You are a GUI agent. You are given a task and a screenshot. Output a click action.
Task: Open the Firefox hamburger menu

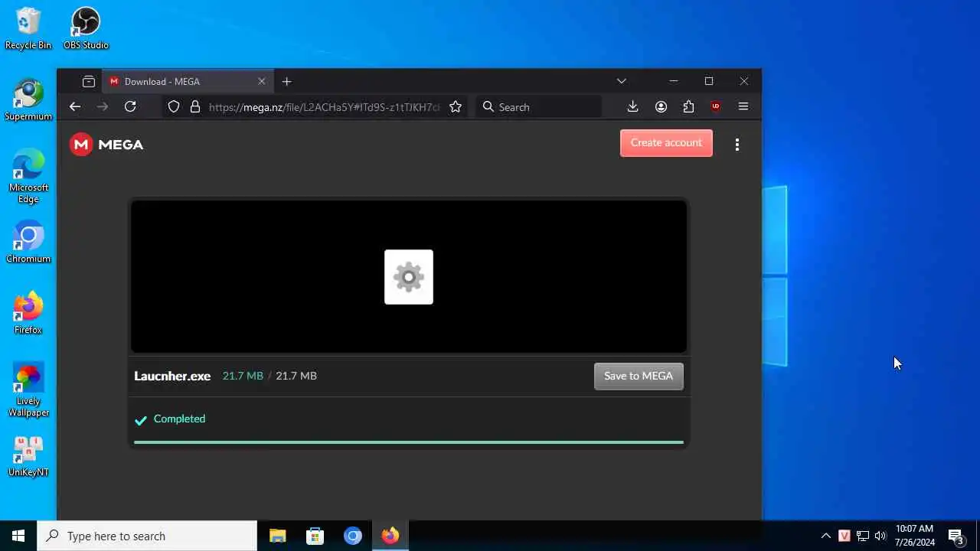[743, 107]
